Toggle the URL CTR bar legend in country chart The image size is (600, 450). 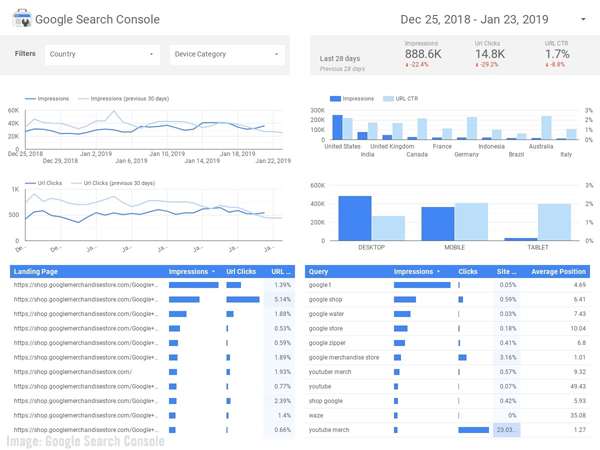point(401,99)
